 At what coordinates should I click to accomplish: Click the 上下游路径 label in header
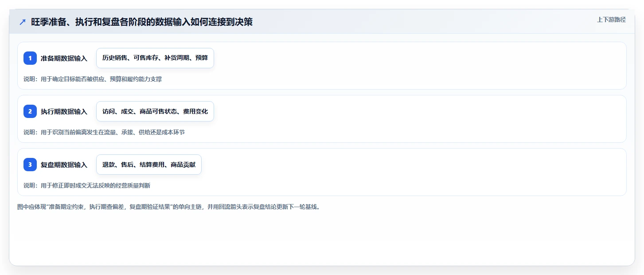pyautogui.click(x=611, y=20)
